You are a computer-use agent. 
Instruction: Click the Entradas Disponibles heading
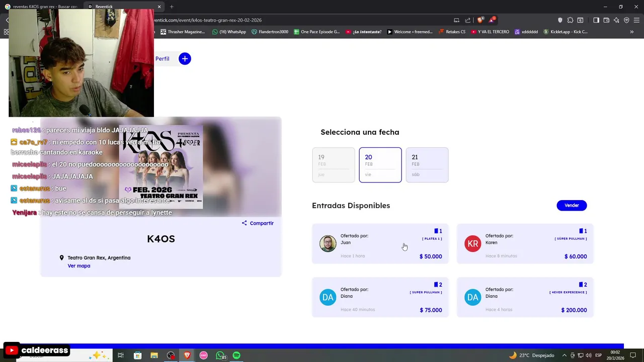351,206
